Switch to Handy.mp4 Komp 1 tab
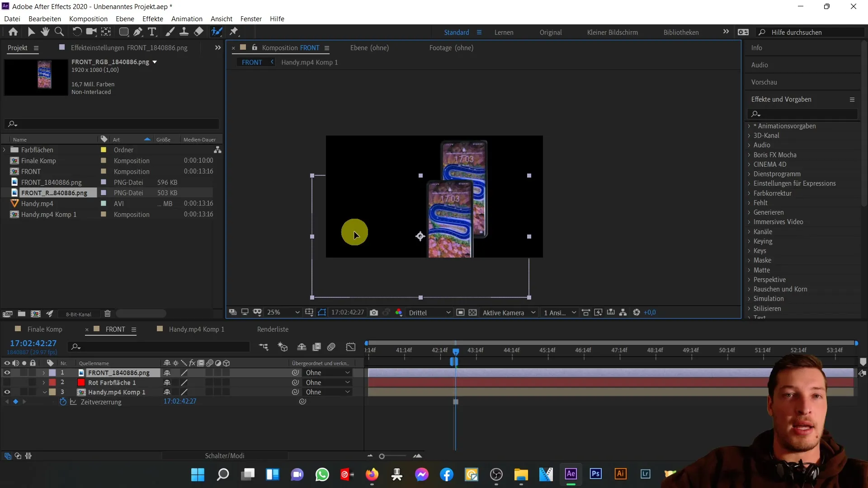The image size is (868, 488). [197, 329]
